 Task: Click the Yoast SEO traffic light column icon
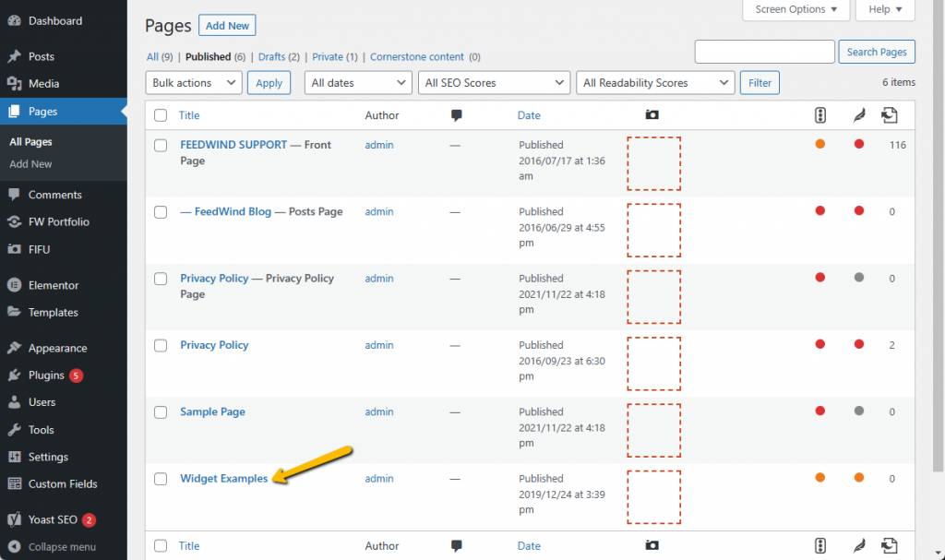click(820, 114)
